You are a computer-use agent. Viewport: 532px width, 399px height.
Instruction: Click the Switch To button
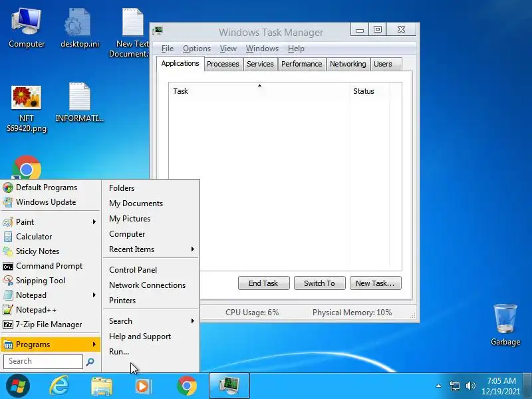[x=319, y=283]
